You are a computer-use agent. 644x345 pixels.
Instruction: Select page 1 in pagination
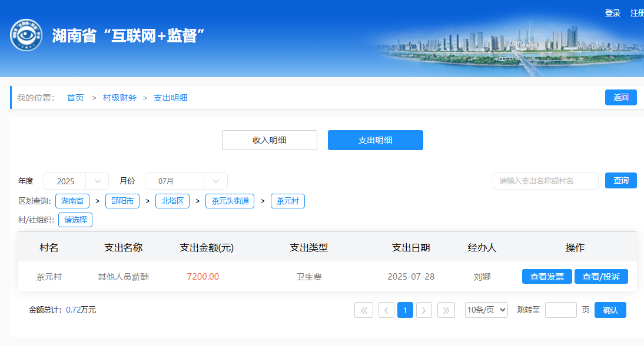point(405,310)
